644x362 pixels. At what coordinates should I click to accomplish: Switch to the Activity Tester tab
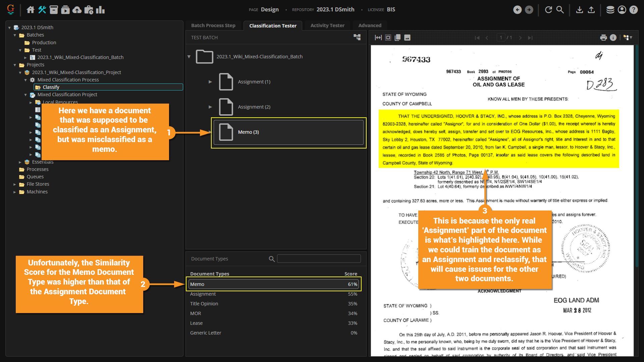[x=327, y=25]
